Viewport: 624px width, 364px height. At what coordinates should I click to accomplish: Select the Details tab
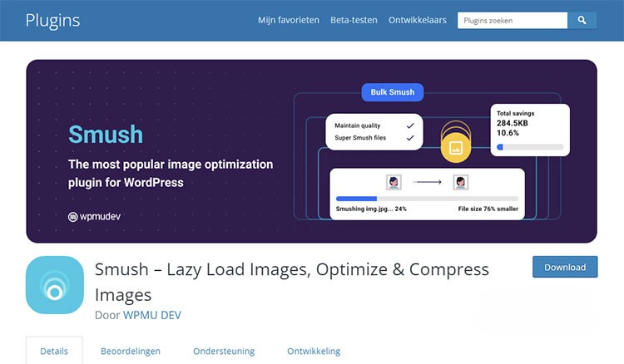54,352
